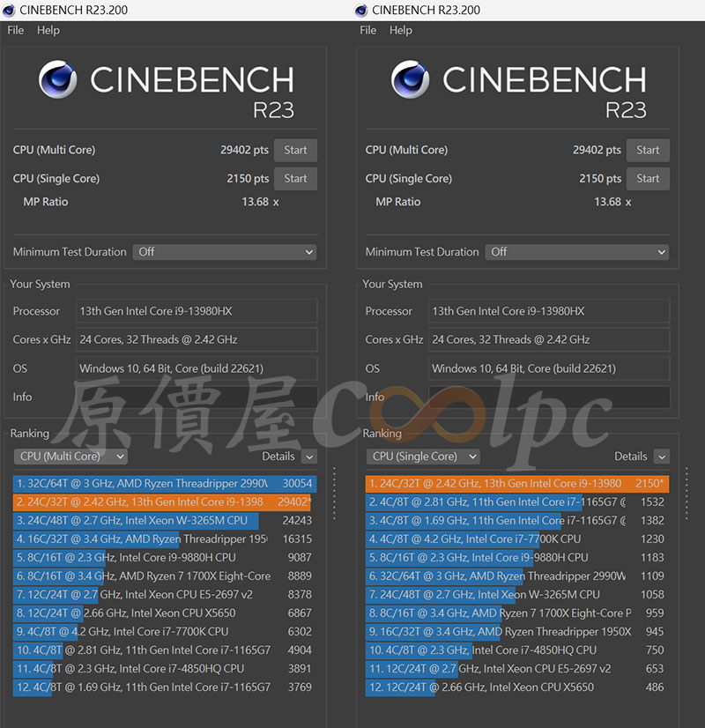Viewport: 705px width, 728px height.
Task: Open CPU (Multi Core) ranking dropdown
Action: [x=70, y=457]
